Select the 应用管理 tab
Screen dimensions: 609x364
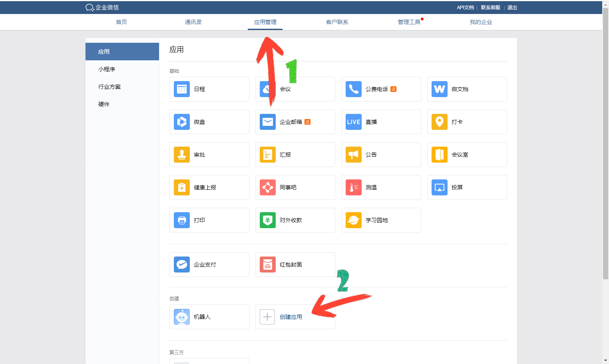click(x=265, y=22)
